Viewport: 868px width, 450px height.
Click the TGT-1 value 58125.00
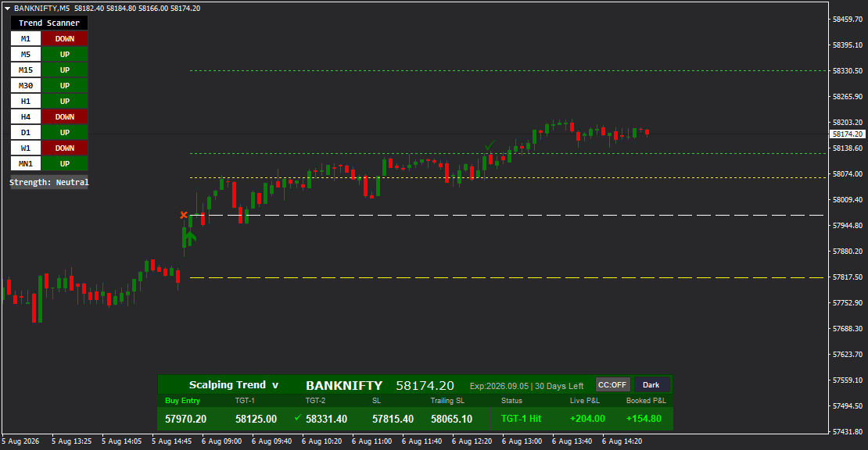pyautogui.click(x=256, y=419)
